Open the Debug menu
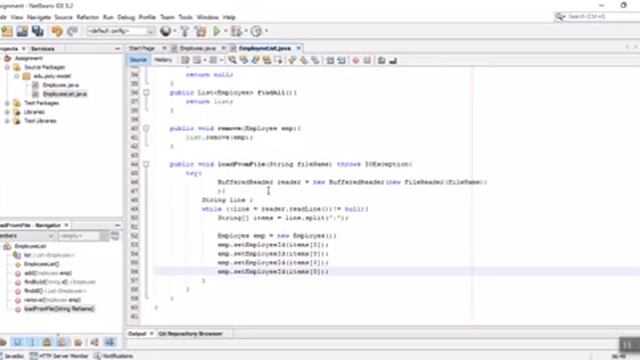Viewport: 640px width, 360px height. pyautogui.click(x=126, y=17)
